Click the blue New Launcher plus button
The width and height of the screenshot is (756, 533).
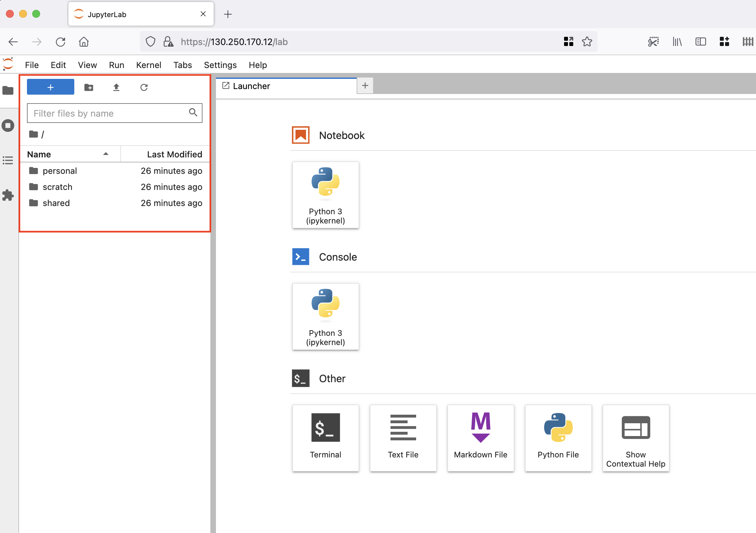50,87
